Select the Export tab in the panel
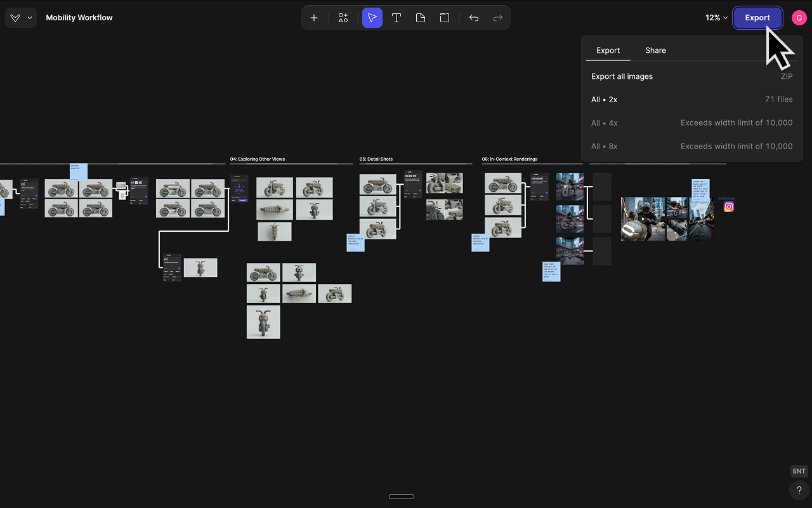Screen dimensions: 812x508 tap(608, 50)
